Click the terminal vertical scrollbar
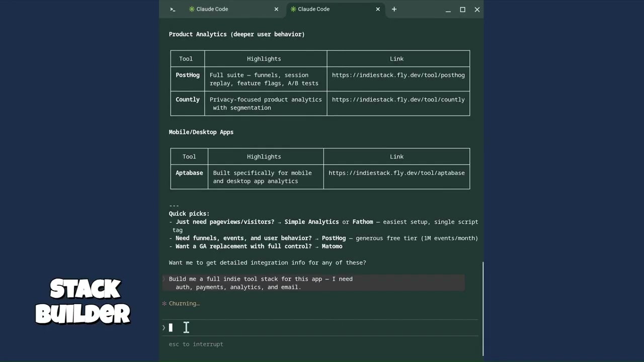The height and width of the screenshot is (362, 644). (482, 308)
